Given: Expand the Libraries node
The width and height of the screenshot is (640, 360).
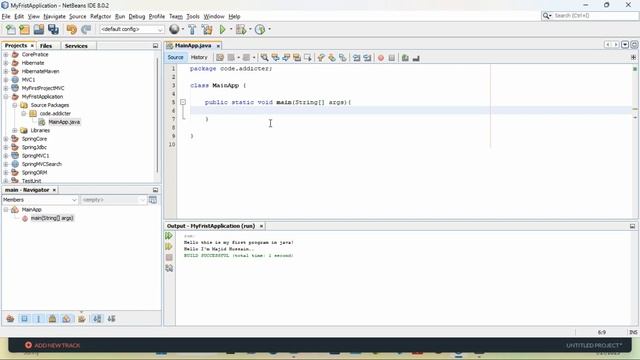Looking at the screenshot, I should coord(15,131).
